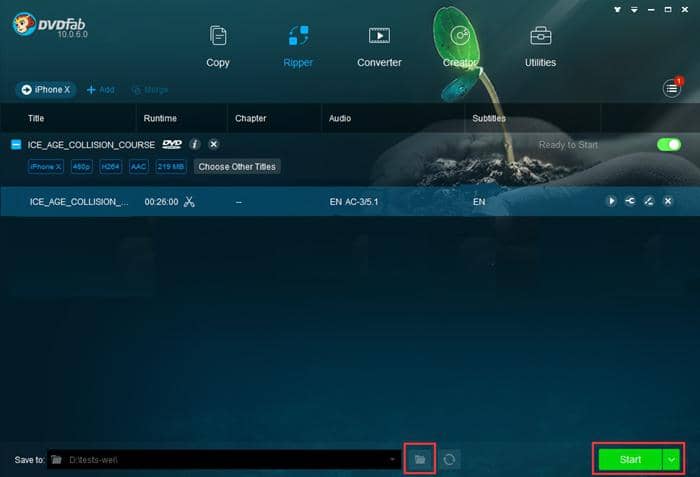Click the chapter range value
The height and width of the screenshot is (477, 700).
[x=239, y=202]
